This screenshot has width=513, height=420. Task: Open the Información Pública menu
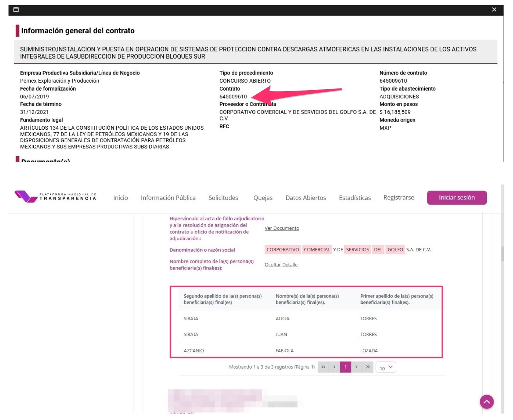(x=168, y=198)
